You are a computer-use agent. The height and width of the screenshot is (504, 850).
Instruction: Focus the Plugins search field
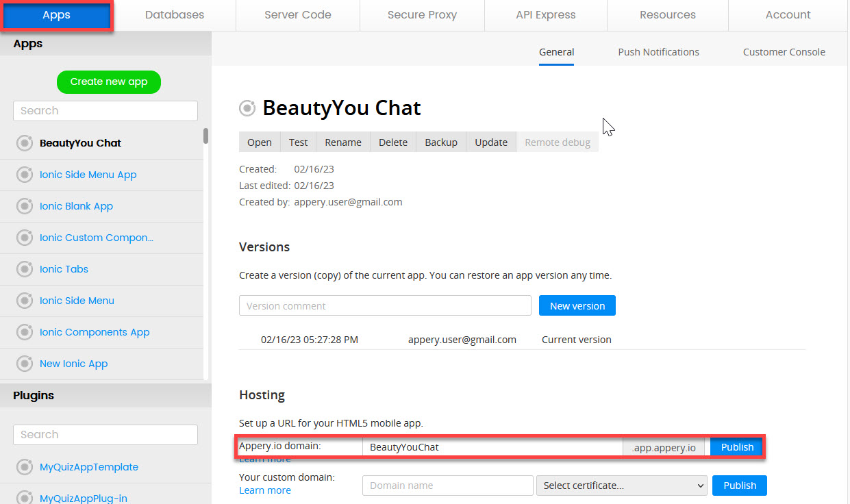click(x=105, y=435)
